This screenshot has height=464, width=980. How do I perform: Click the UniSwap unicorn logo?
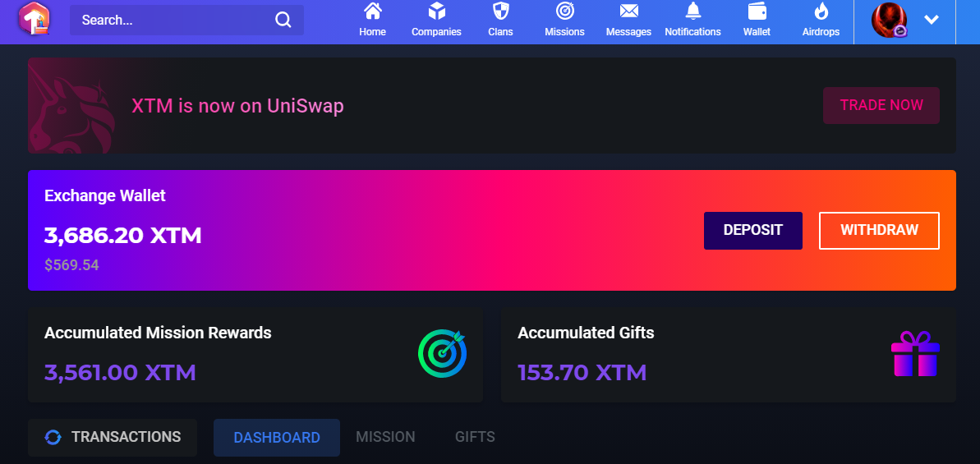(x=71, y=106)
